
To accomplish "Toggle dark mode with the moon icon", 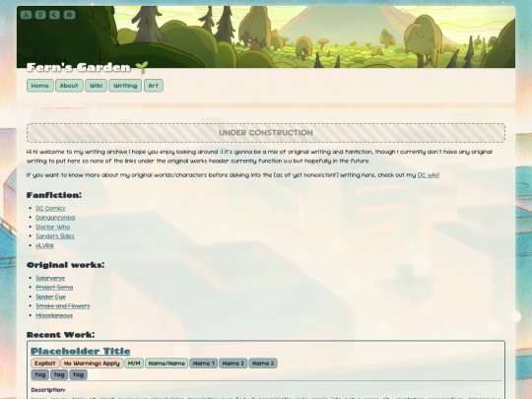I will (54, 15).
